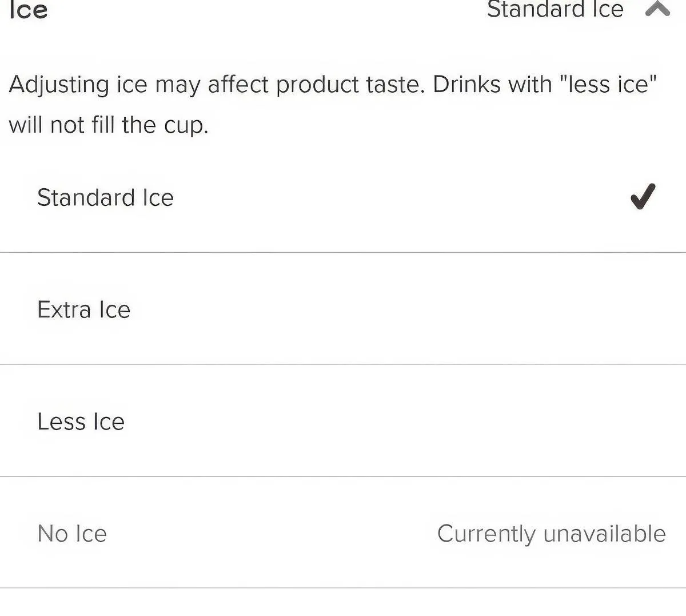
Task: Click the quoted "less ice" phrase in notice
Action: coord(608,85)
